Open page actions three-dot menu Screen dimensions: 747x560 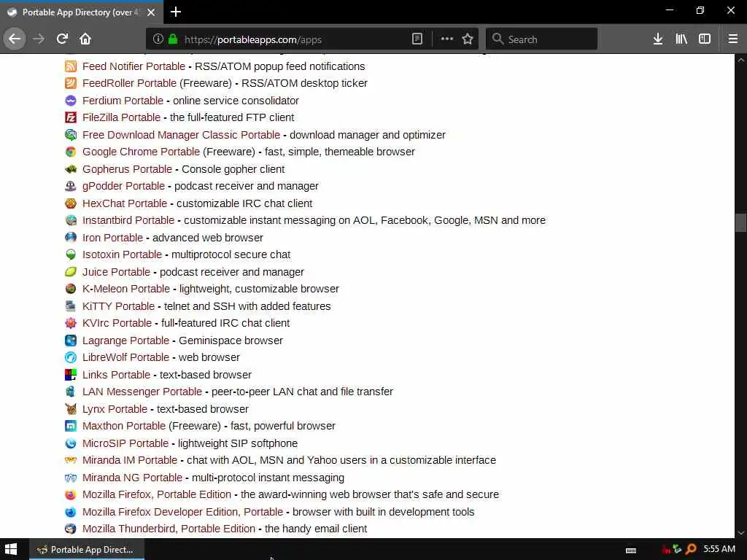tap(447, 39)
